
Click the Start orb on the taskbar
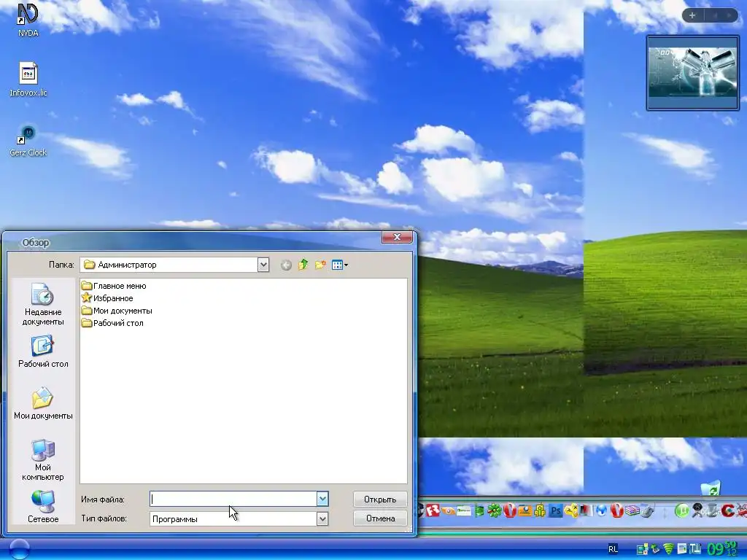point(19,548)
